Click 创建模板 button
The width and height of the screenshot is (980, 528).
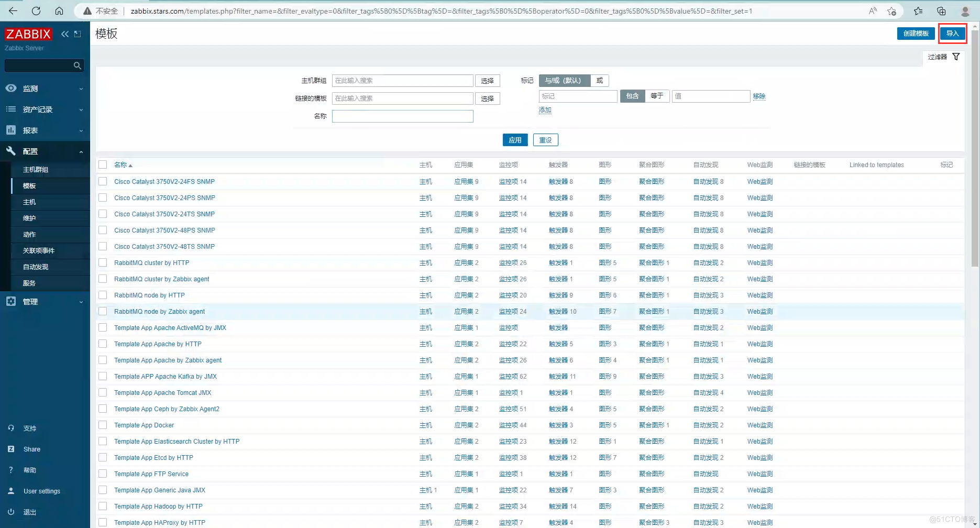(x=916, y=34)
